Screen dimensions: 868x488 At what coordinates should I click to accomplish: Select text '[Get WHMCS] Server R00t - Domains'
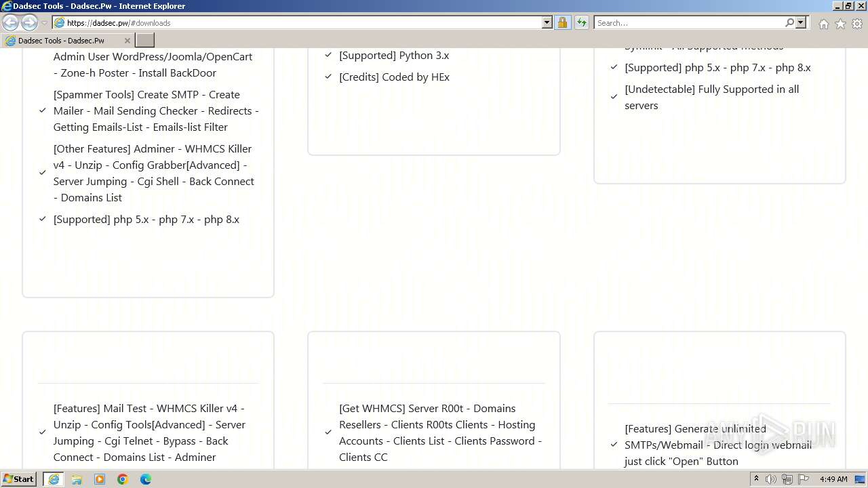(x=427, y=409)
